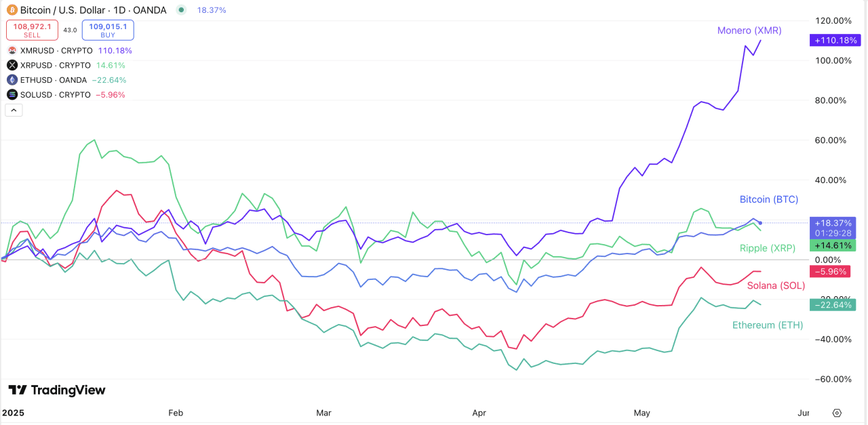Click the Bitcoin logo beside the symbol title
The height and width of the screenshot is (425, 868).
point(12,10)
